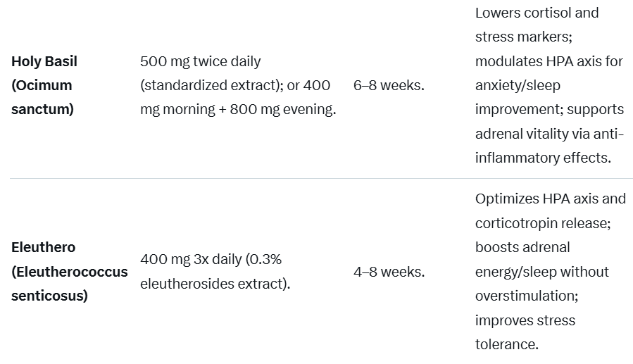Click the Optimizes HPA axis and corticotropin text
Screen dimensions: 633x364
tap(550, 211)
